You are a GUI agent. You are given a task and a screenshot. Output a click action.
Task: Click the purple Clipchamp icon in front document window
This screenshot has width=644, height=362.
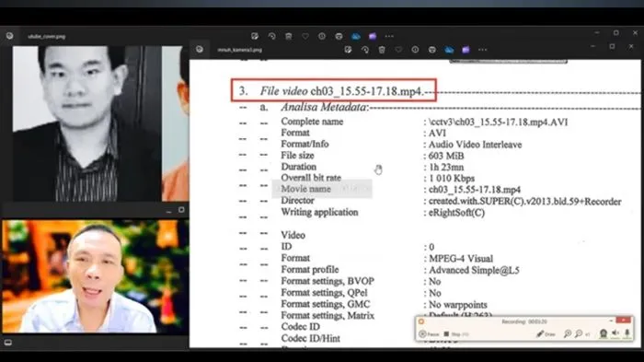(466, 50)
